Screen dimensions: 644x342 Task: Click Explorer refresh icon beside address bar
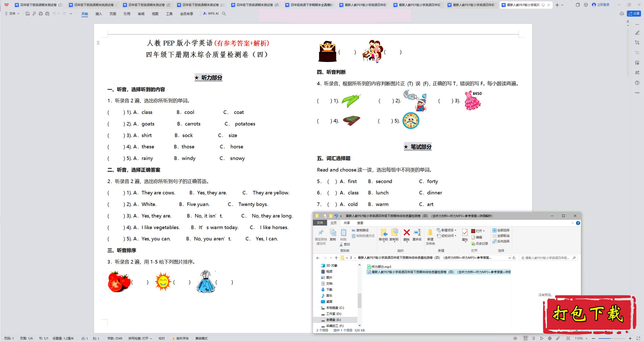point(514,258)
